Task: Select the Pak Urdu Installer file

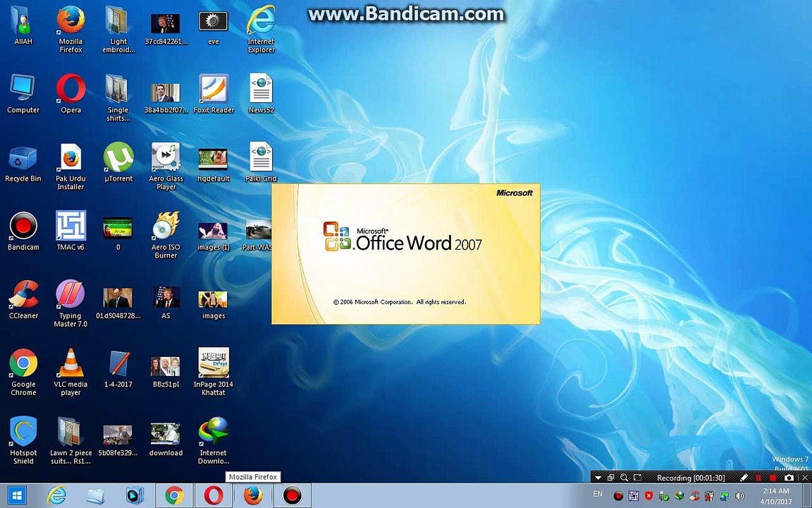Action: (70, 167)
